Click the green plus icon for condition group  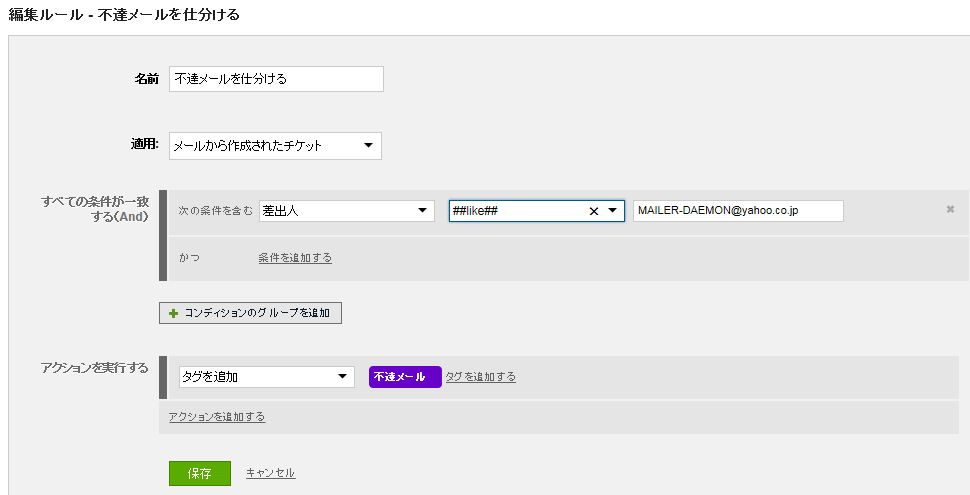click(x=174, y=314)
